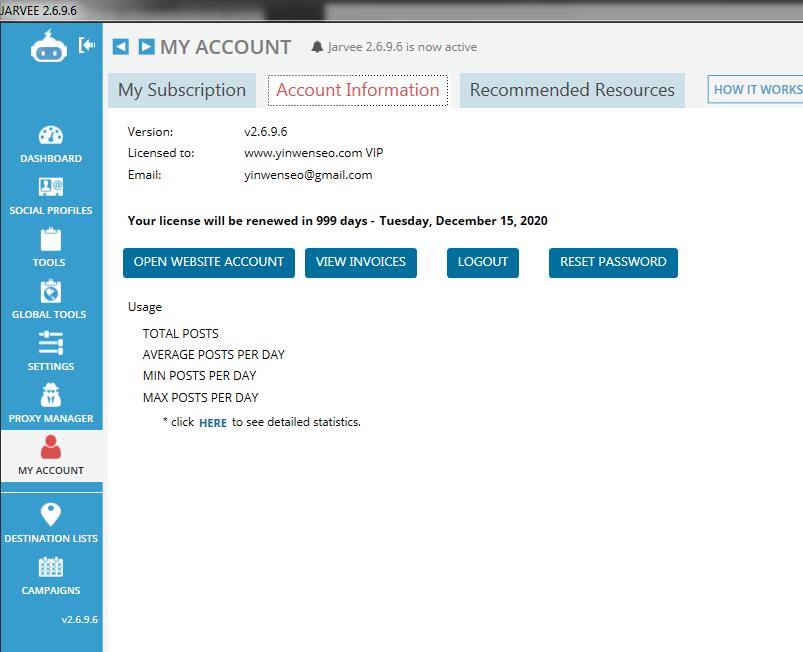Click the VIEW INVOICES button
The width and height of the screenshot is (803, 652).
pos(361,263)
